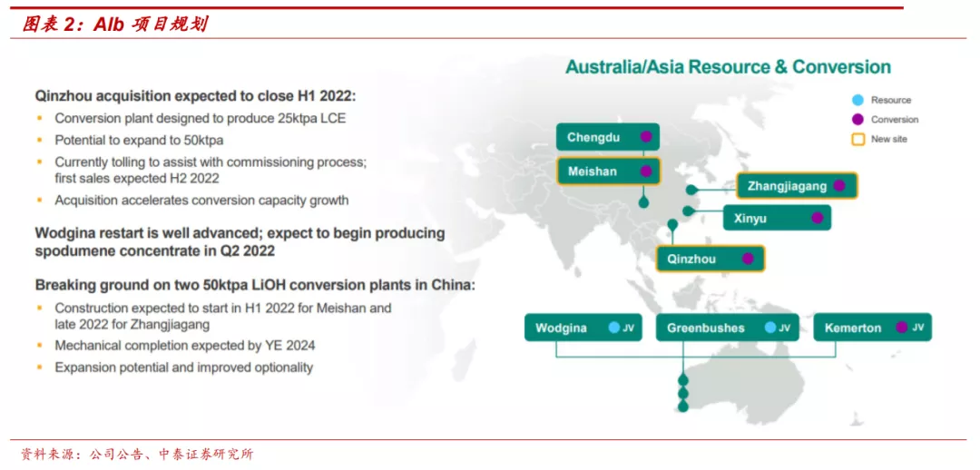The image size is (980, 470).
Task: Click the blue Resource legend dot
Action: (x=857, y=100)
